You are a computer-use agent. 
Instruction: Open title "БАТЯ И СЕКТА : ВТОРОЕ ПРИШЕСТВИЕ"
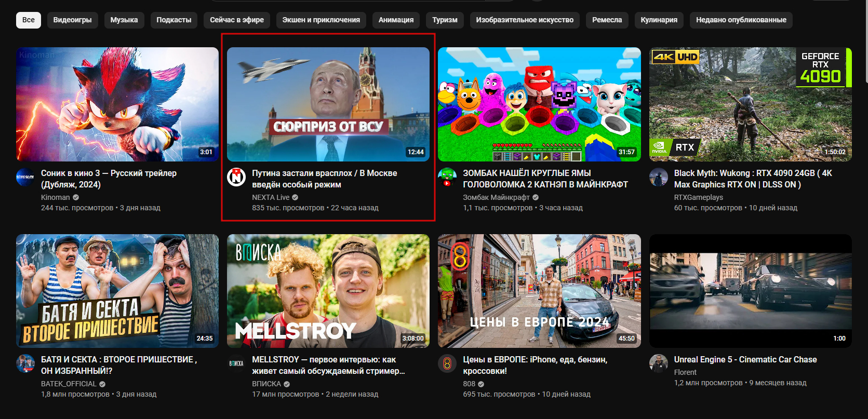(119, 365)
